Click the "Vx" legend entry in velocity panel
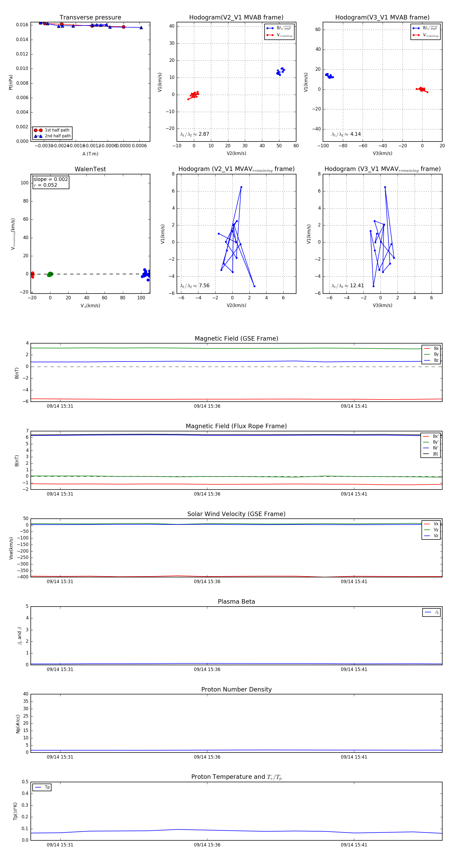The width and height of the screenshot is (473, 868). point(431,524)
